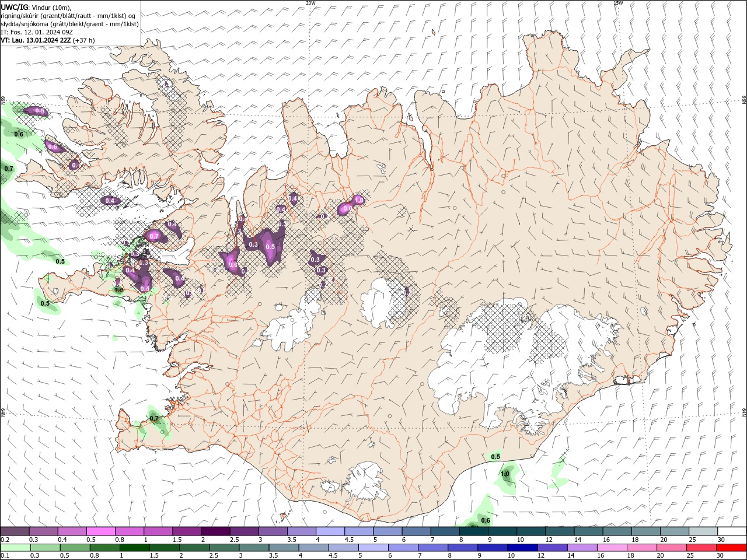Click the '20W' longitude label at top edge
Image resolution: width=747 pixels, height=560 pixels.
pos(310,3)
